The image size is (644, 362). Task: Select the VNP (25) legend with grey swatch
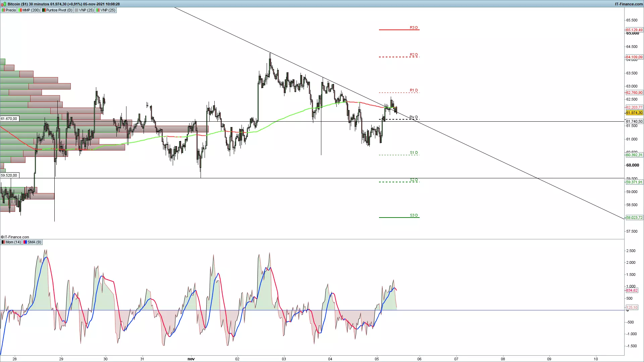click(x=84, y=10)
